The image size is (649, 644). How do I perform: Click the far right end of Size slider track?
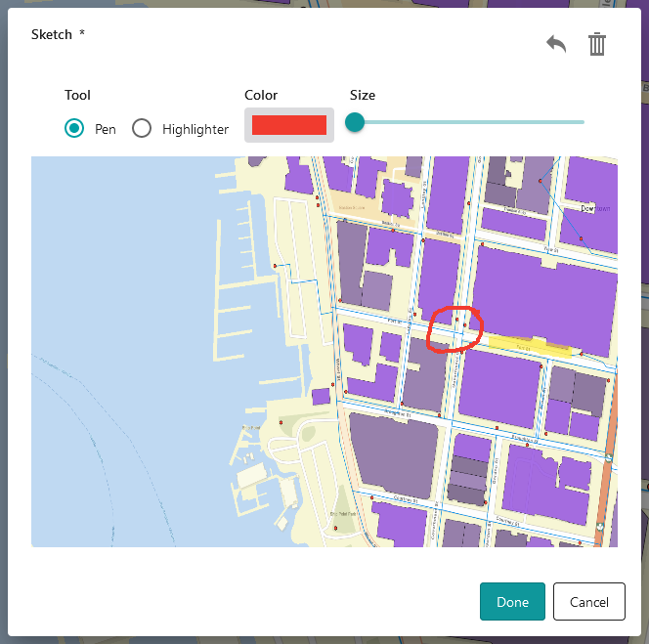point(583,122)
